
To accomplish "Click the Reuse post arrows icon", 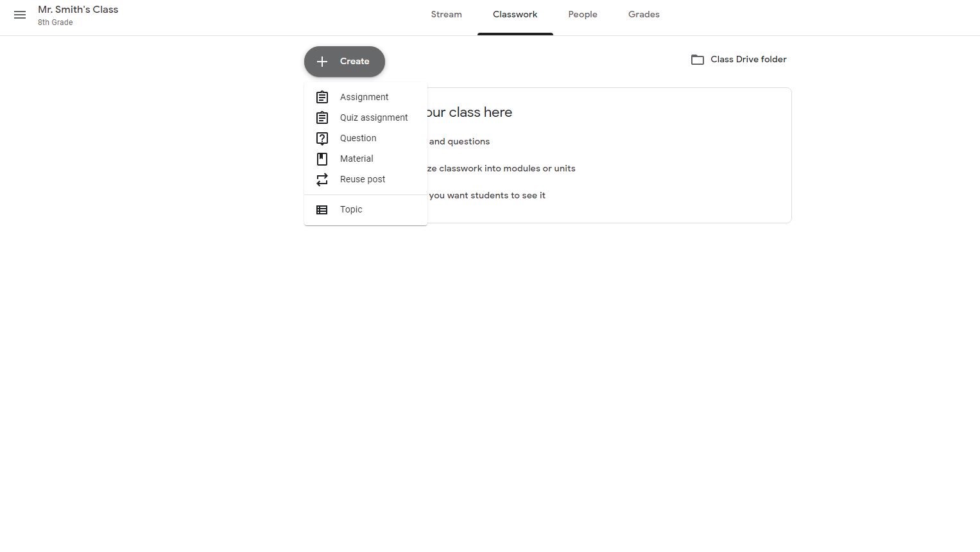I will click(322, 179).
